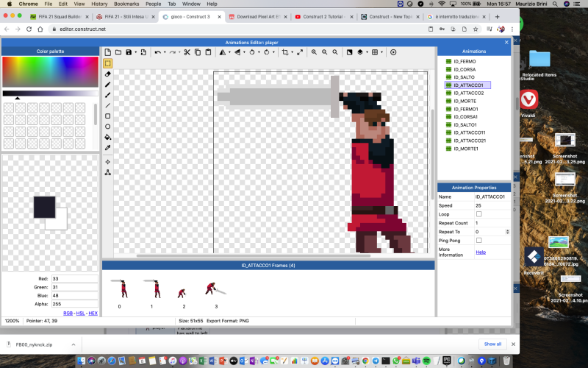588x368 pixels.
Task: Undo the last edit
Action: [x=157, y=52]
